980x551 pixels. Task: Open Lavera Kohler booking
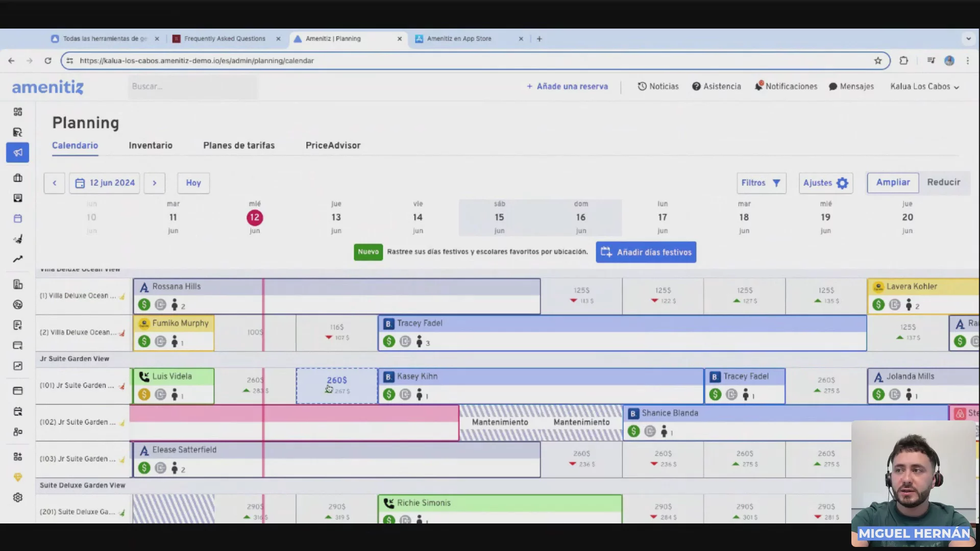(923, 296)
